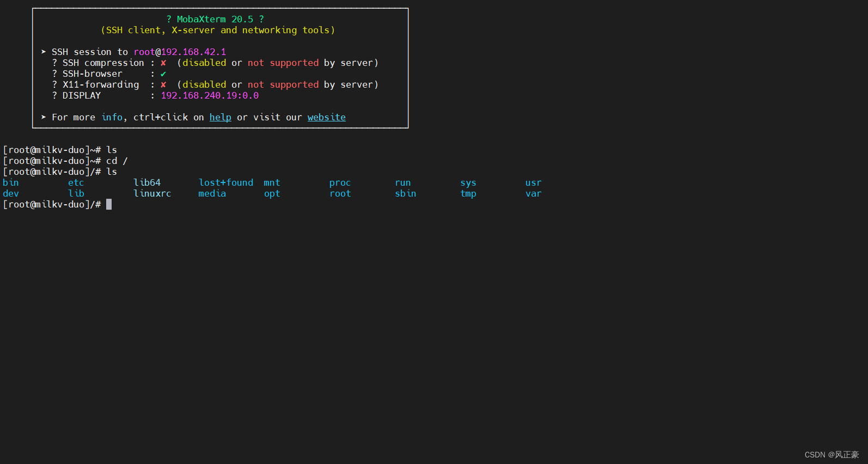Screen dimensions: 868x464
Task: Click the red cross beside SSH compression
Action: tap(163, 63)
